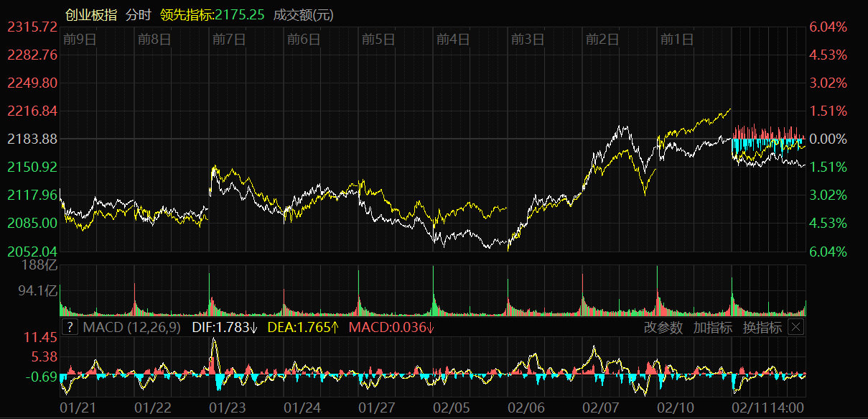Click the 成交额(元) label
Image resolution: width=868 pixels, height=419 pixels.
pos(304,14)
